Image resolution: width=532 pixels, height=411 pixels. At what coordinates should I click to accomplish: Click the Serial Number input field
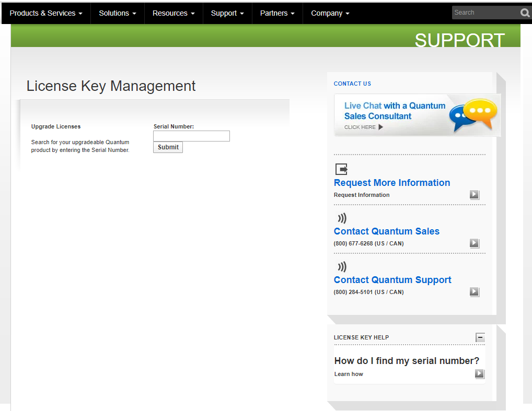point(191,136)
